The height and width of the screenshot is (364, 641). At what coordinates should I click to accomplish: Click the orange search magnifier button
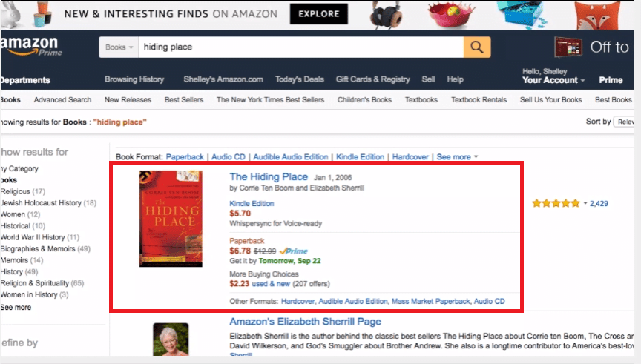coord(477,47)
